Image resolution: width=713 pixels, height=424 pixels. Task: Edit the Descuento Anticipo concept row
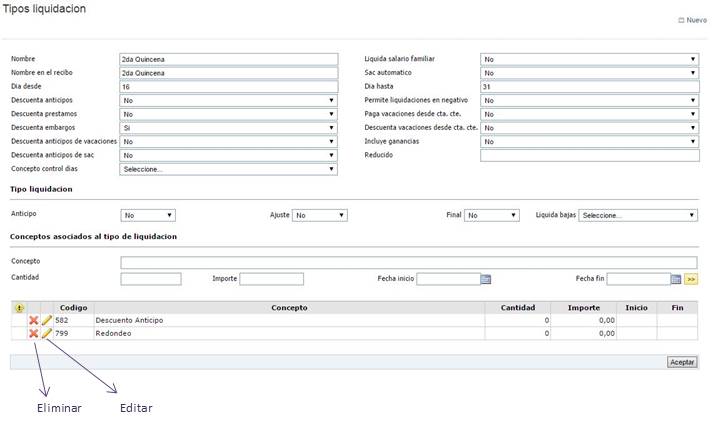click(x=46, y=320)
